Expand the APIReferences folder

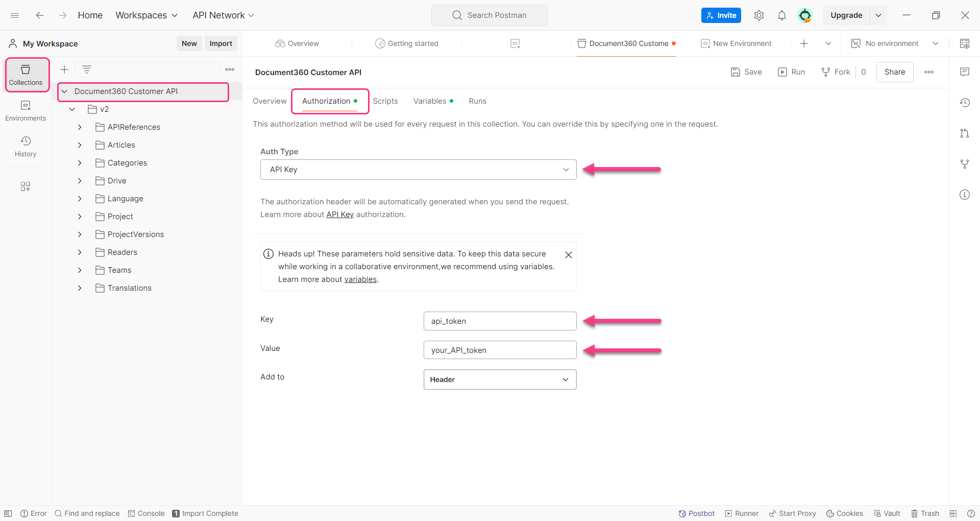[80, 127]
